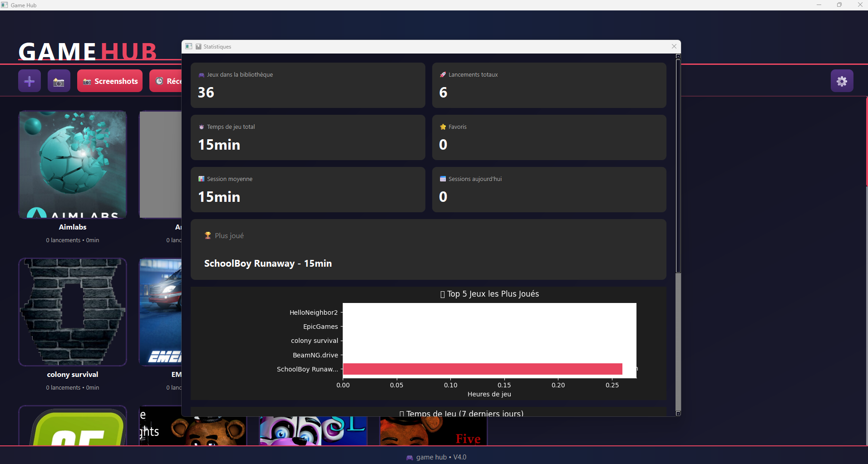Click the 'Lancements totaux' label
This screenshot has width=868, height=464.
pyautogui.click(x=473, y=75)
